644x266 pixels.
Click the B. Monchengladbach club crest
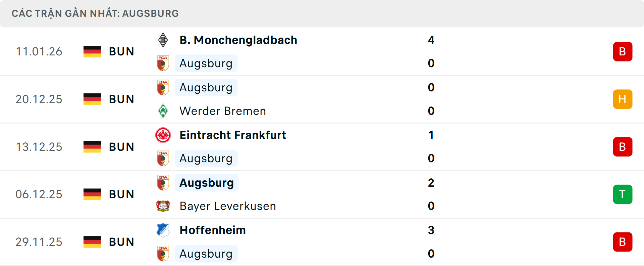pyautogui.click(x=163, y=40)
